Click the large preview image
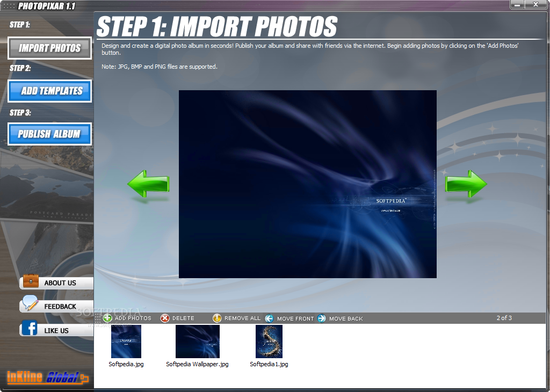 308,184
